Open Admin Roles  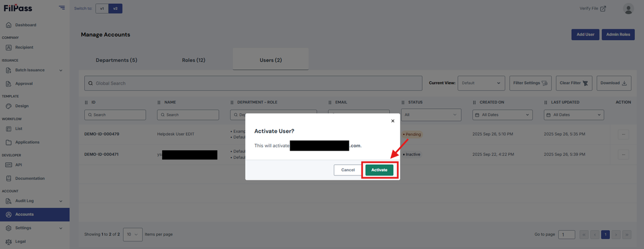(x=618, y=34)
